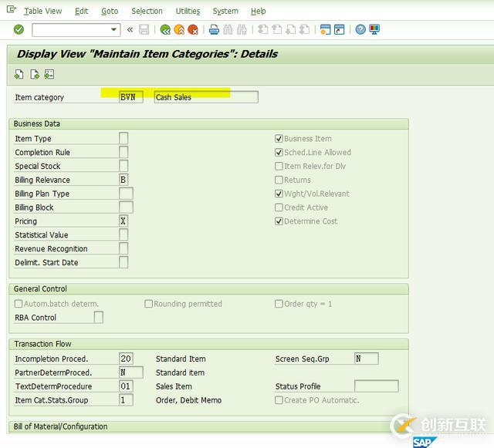Click the Find binoculars icon

tap(228, 30)
